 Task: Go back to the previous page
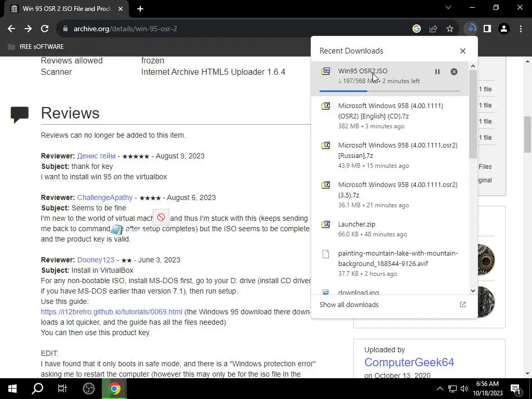(11, 29)
